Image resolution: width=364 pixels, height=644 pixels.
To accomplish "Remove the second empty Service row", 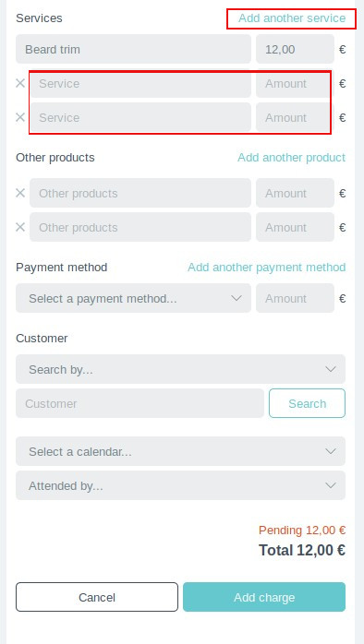I will pos(20,117).
